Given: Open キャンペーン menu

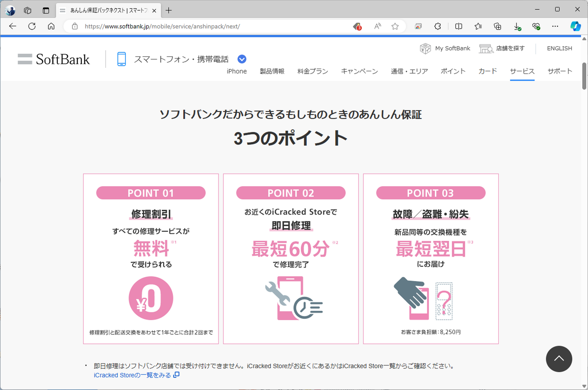Looking at the screenshot, I should (x=360, y=71).
